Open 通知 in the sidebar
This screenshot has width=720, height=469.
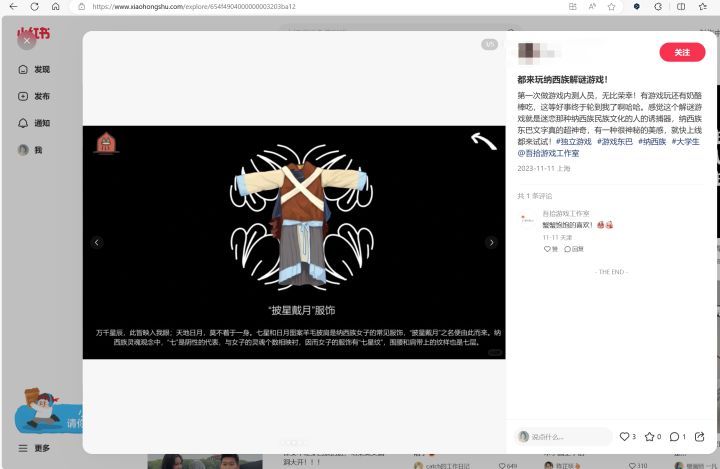point(34,123)
